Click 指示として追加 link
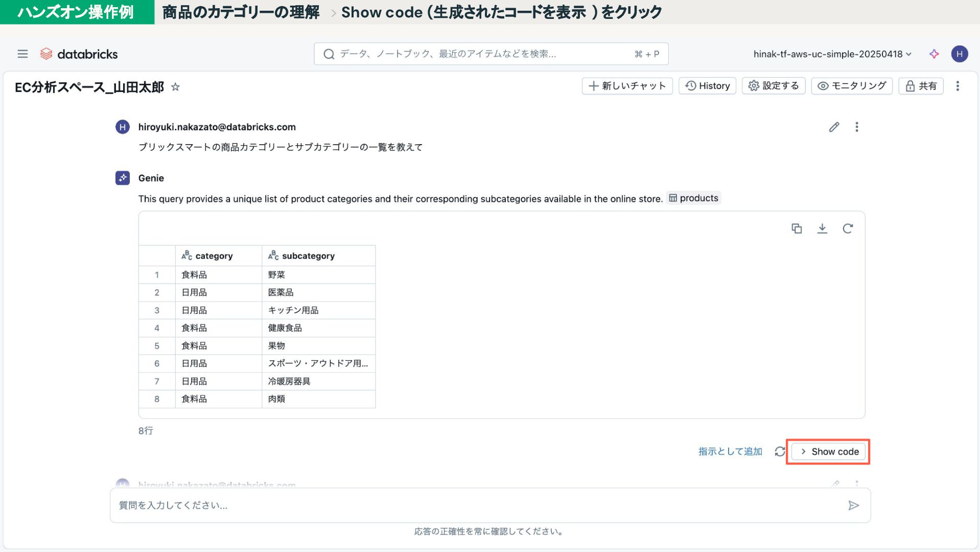The width and height of the screenshot is (980, 552). pyautogui.click(x=730, y=451)
